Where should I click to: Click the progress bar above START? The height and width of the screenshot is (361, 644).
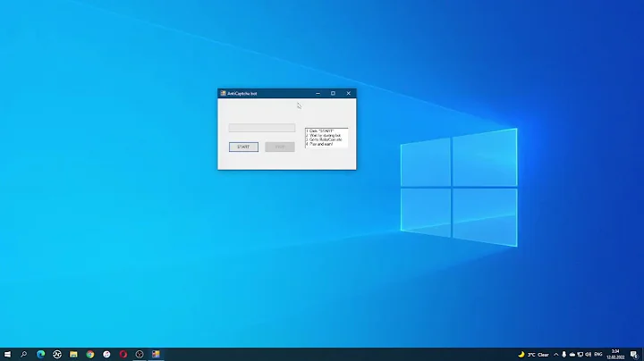coord(261,128)
